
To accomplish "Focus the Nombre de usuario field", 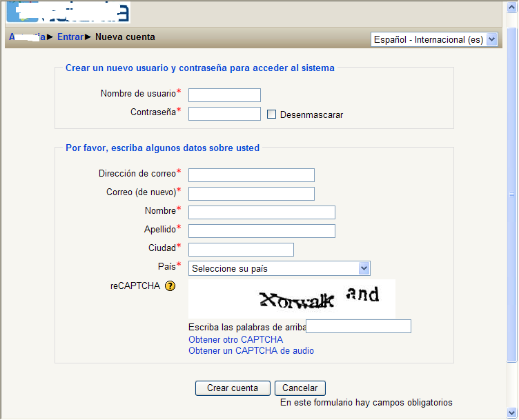I will (224, 95).
